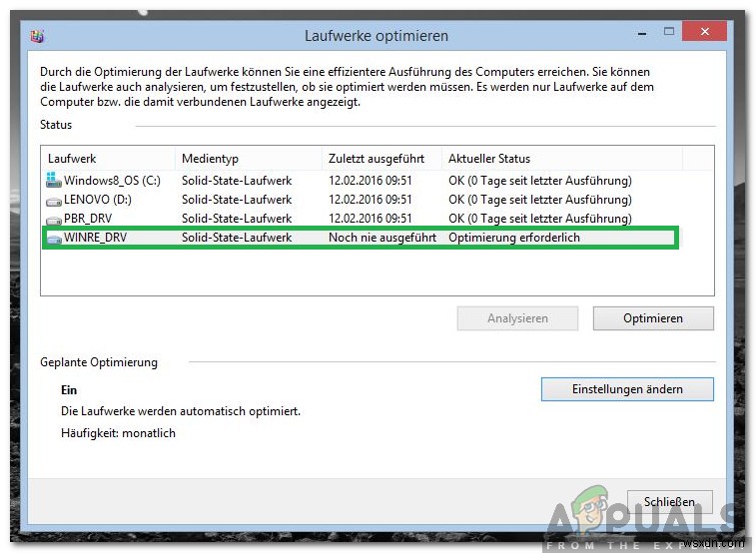Viewport: 756px width, 553px height.
Task: Select the Windows8_OS (C:) drive icon
Action: 54,180
